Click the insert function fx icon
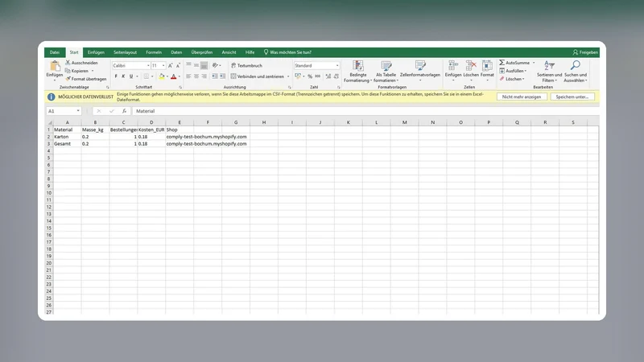Screen dimensions: 644x362 (x=124, y=111)
